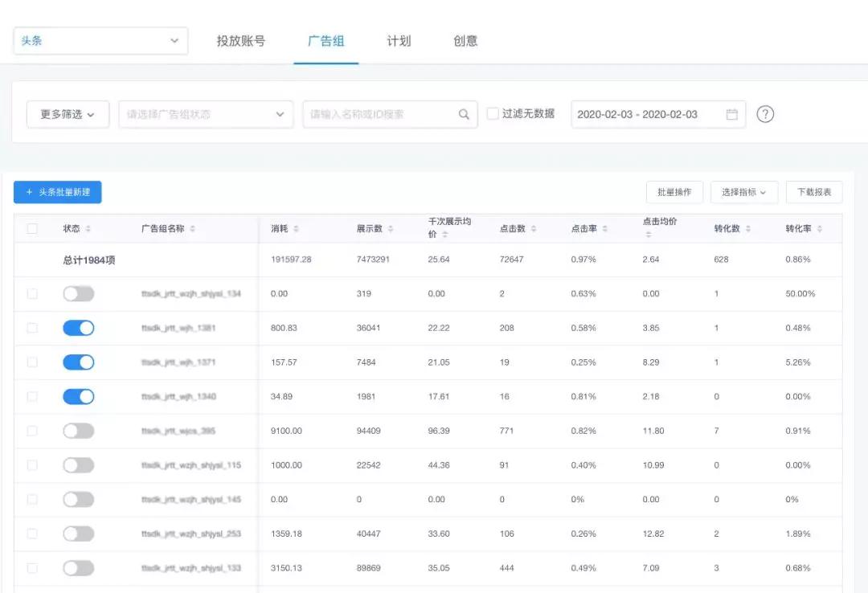
Task: Switch to the 计划 tab
Action: pyautogui.click(x=398, y=39)
